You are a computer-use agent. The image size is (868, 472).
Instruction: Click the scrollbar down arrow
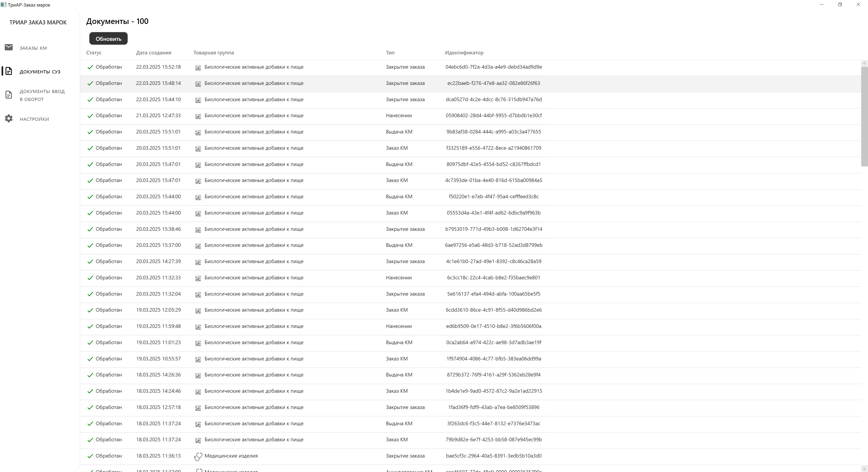point(864,469)
